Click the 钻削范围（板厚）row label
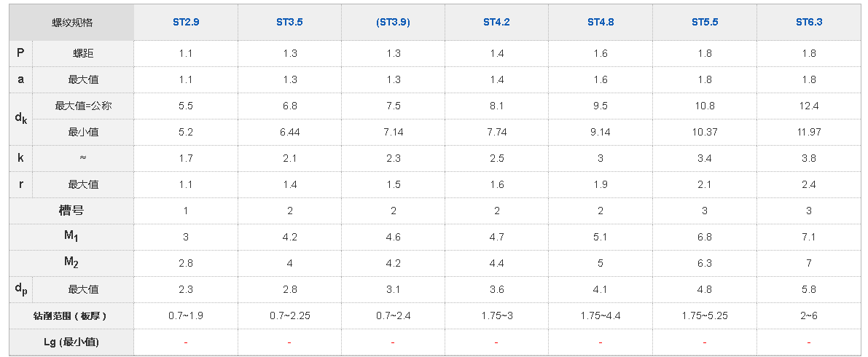868x357 pixels. [x=71, y=315]
